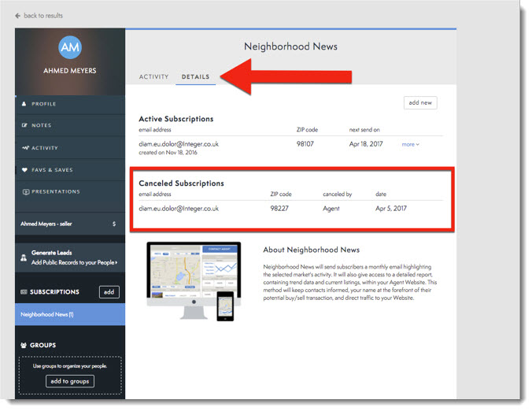This screenshot has width=532, height=411.
Task: Click canceled ZIP code 98227
Action: coord(279,209)
